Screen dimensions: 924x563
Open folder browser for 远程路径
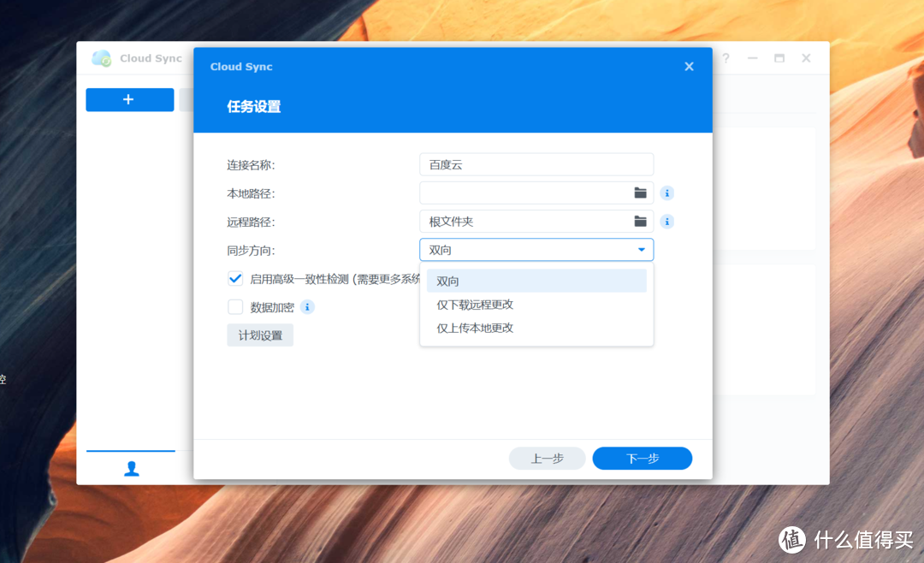tap(640, 221)
